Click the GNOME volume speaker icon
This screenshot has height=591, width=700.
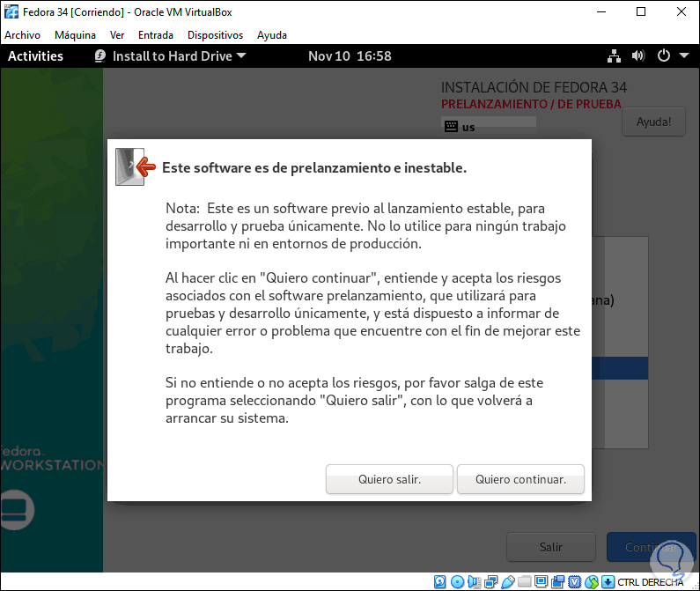point(638,55)
